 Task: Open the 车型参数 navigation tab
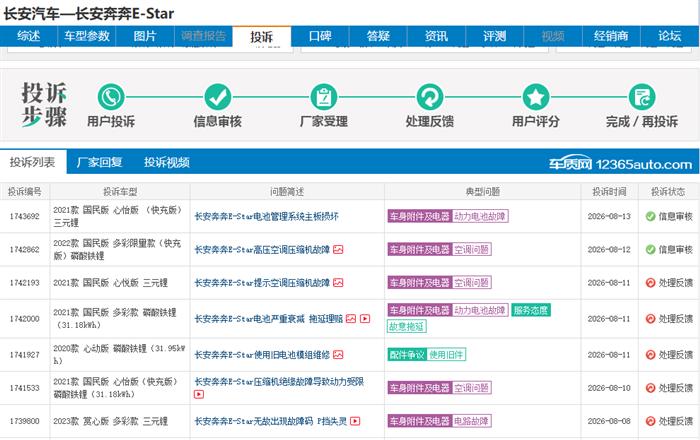tap(87, 36)
